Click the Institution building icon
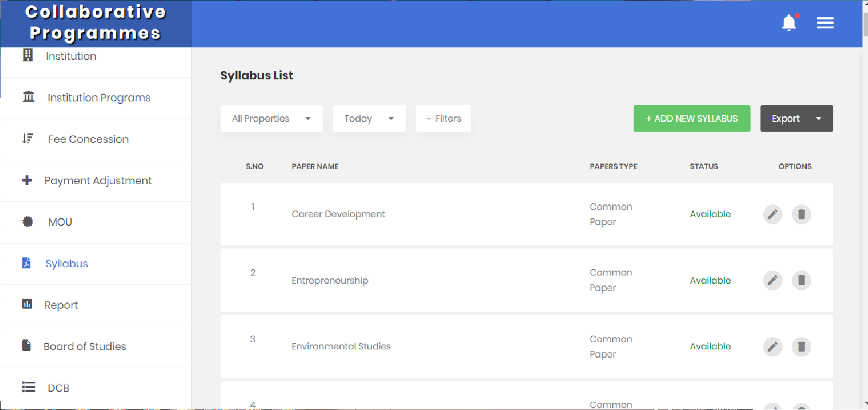This screenshot has height=410, width=868. pos(28,55)
